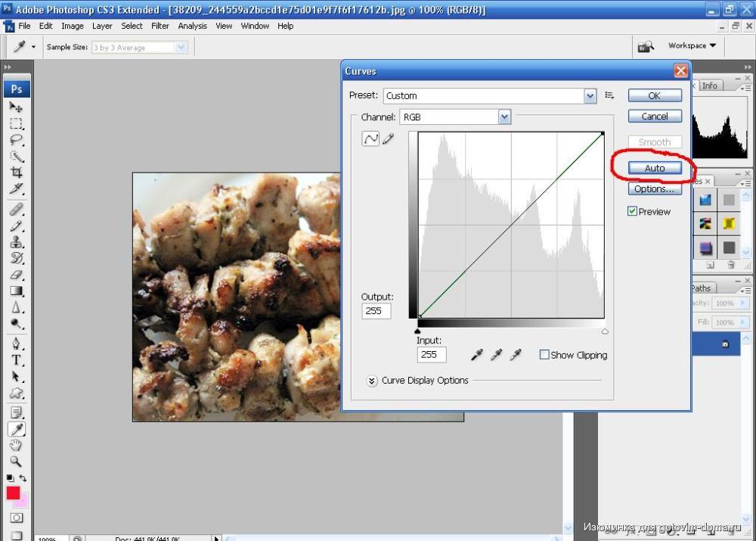This screenshot has width=756, height=541.
Task: Uncheck the Preview checkbox
Action: pos(632,211)
